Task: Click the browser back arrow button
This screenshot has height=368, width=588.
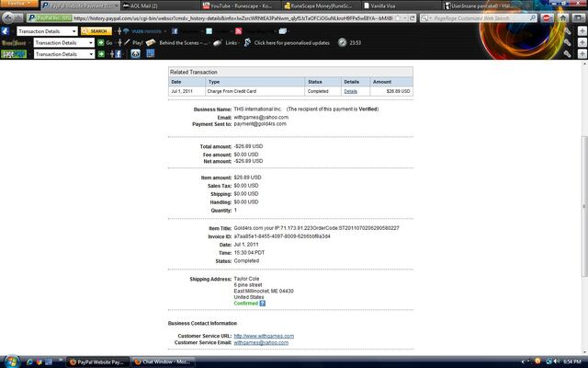Action: pyautogui.click(x=8, y=17)
